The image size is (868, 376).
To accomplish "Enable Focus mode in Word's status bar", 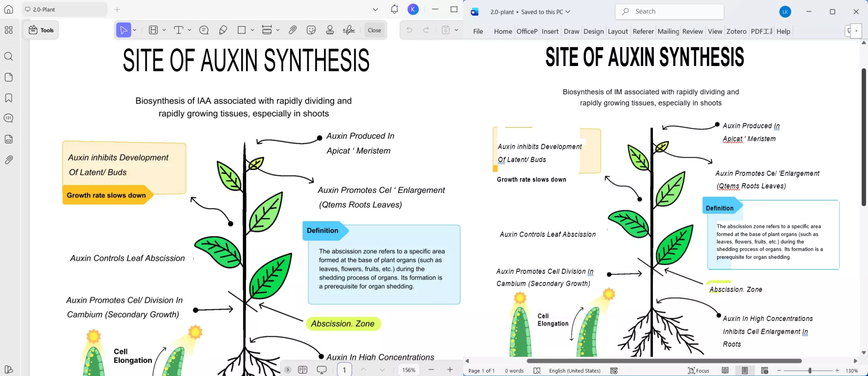I will coord(699,370).
